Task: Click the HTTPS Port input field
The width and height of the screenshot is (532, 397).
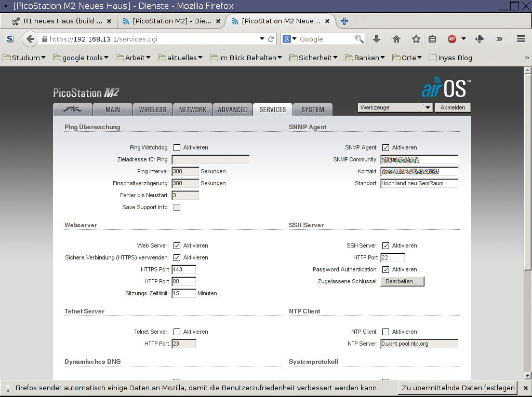Action: pyautogui.click(x=183, y=269)
